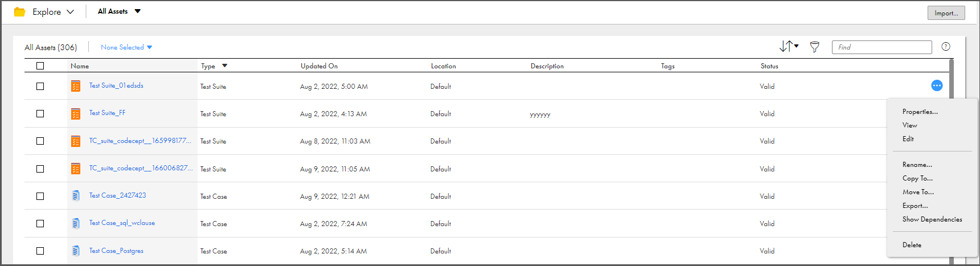Open the All Assets dropdown
This screenshot has width=980, height=266.
coord(119,11)
